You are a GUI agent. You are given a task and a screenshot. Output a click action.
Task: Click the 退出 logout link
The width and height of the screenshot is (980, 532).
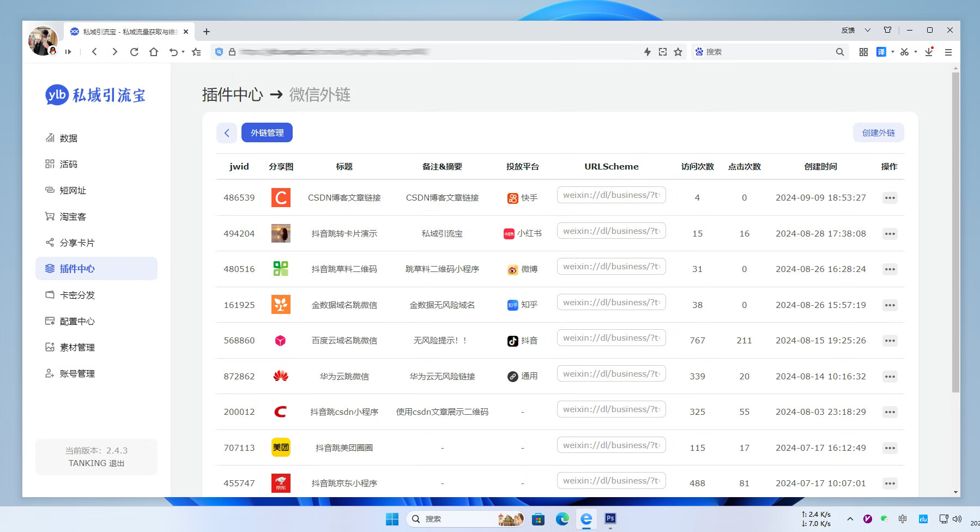click(x=118, y=463)
